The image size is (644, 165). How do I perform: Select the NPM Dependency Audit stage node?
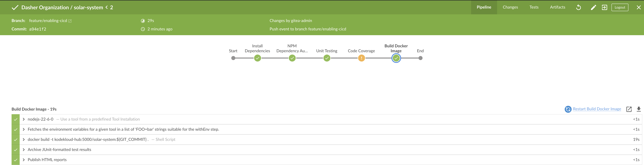(292, 58)
